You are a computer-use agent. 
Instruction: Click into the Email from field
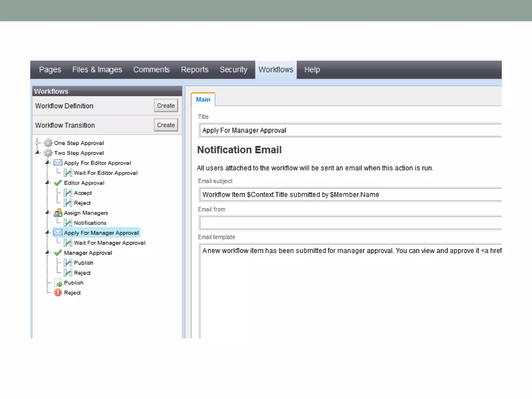pyautogui.click(x=351, y=223)
